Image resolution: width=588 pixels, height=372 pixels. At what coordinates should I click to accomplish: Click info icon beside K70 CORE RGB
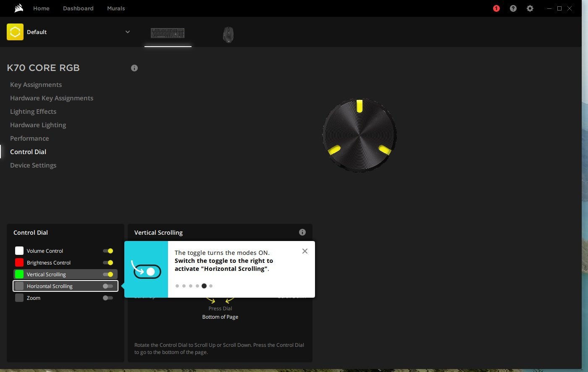click(134, 68)
